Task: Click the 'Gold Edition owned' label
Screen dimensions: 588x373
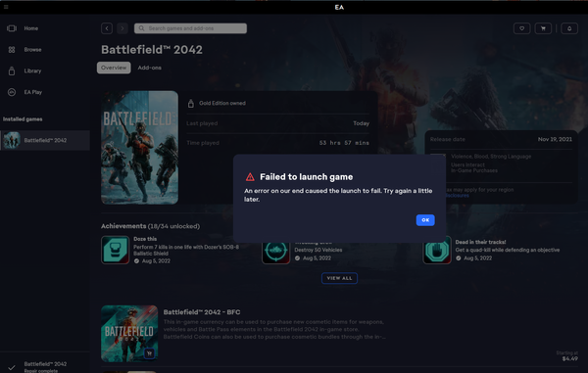Action: pos(222,104)
